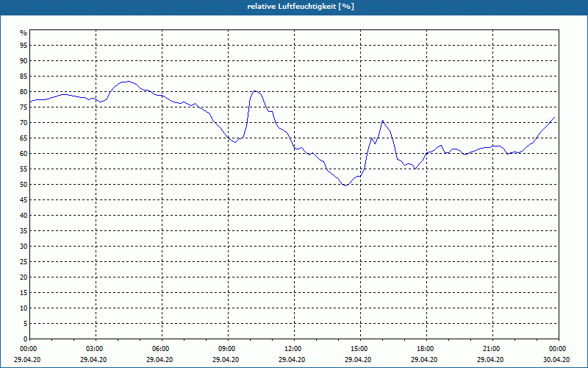Click the 30 y-axis label
Image resolution: width=588 pixels, height=368 pixels.
coord(24,247)
